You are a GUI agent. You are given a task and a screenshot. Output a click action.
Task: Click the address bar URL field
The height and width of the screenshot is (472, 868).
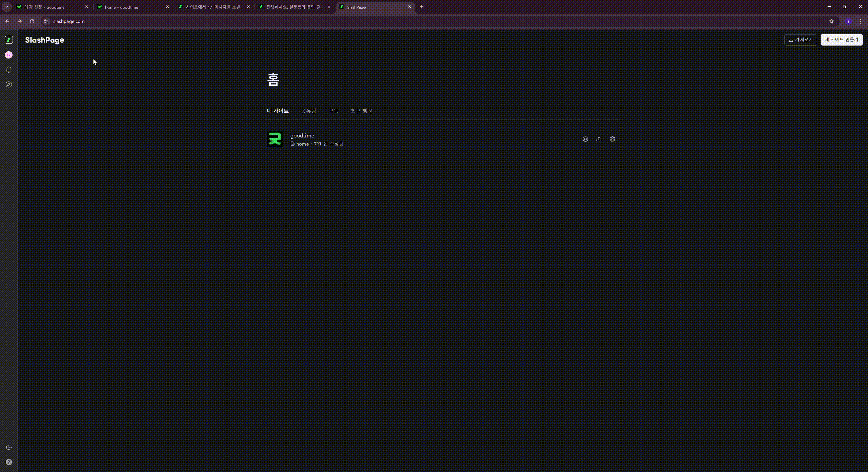(x=407, y=21)
